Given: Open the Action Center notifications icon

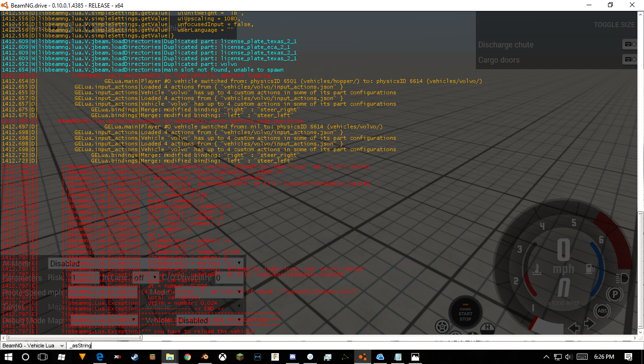Looking at the screenshot, I should tap(628, 356).
